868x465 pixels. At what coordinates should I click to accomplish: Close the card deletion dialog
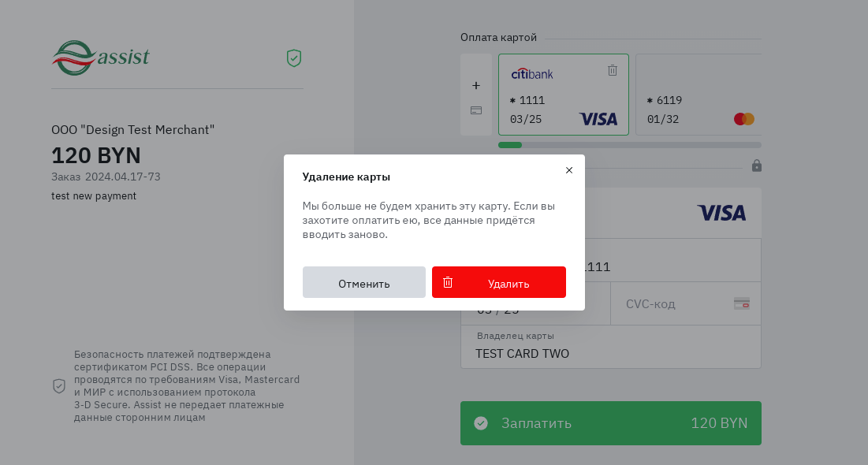pos(569,170)
